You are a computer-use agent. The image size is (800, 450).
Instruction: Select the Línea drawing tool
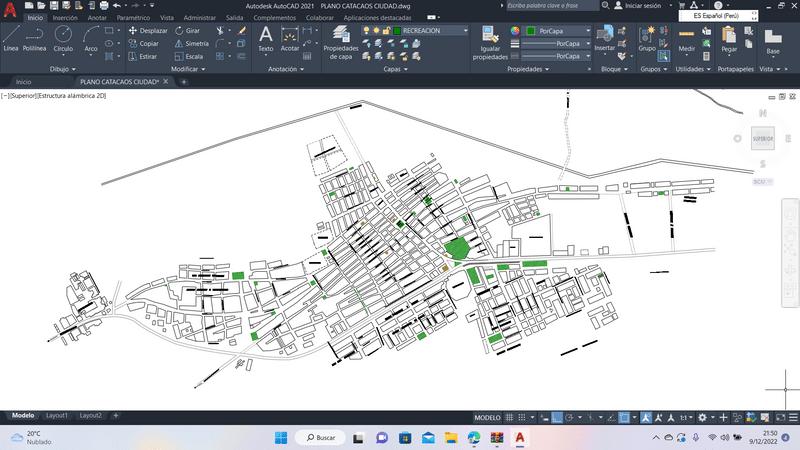tap(11, 37)
